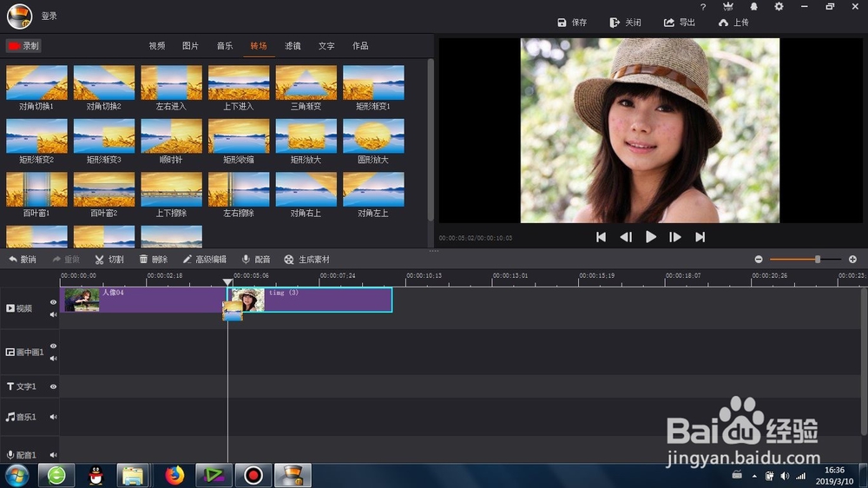The width and height of the screenshot is (868, 488).
Task: Click the timeline playhead marker
Action: point(227,282)
